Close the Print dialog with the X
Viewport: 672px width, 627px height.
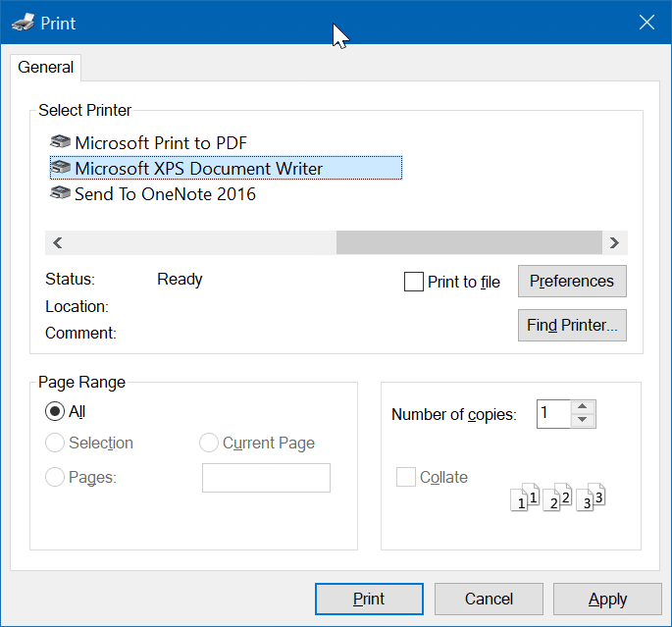[646, 23]
